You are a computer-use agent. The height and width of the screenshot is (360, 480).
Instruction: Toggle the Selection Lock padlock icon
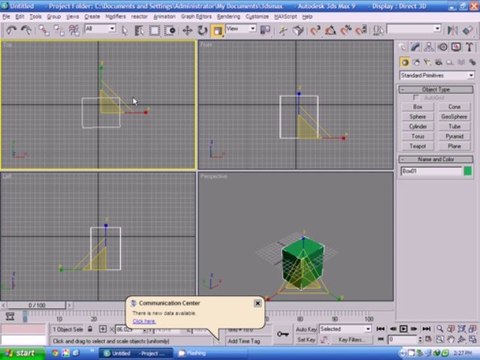coord(90,329)
